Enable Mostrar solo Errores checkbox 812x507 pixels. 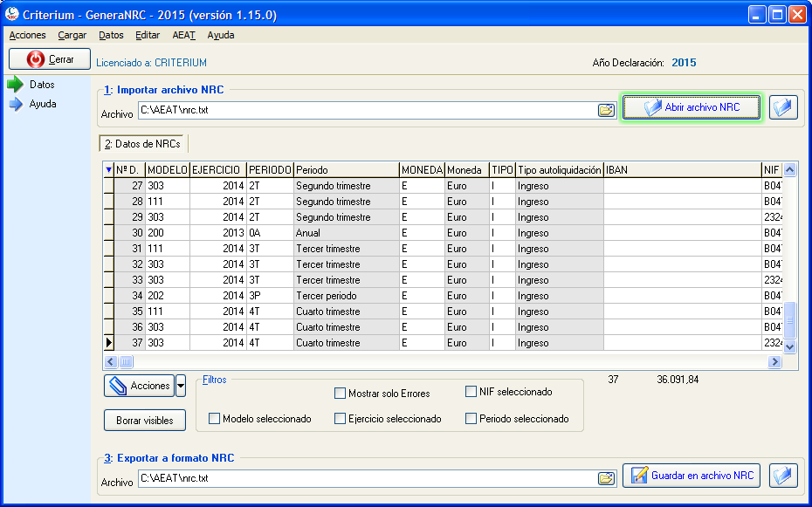coord(340,394)
